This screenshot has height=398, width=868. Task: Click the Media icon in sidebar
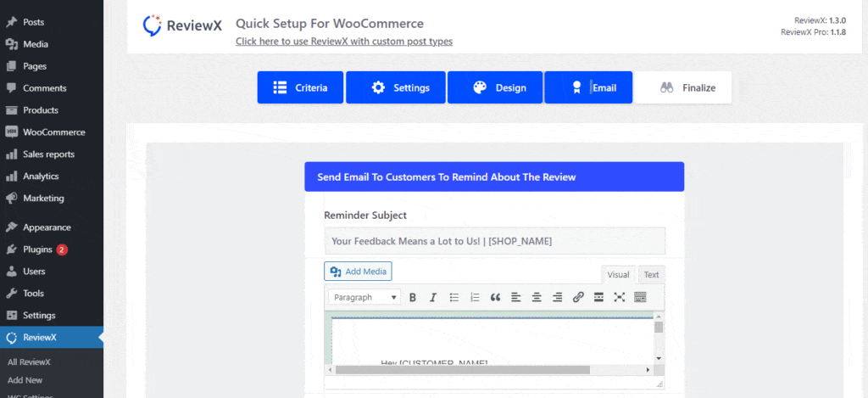(x=11, y=44)
